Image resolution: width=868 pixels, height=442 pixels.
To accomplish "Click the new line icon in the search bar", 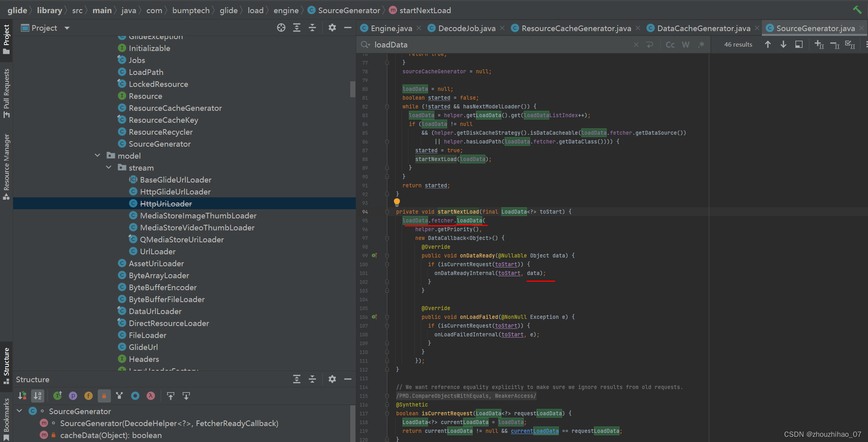I will pyautogui.click(x=650, y=45).
